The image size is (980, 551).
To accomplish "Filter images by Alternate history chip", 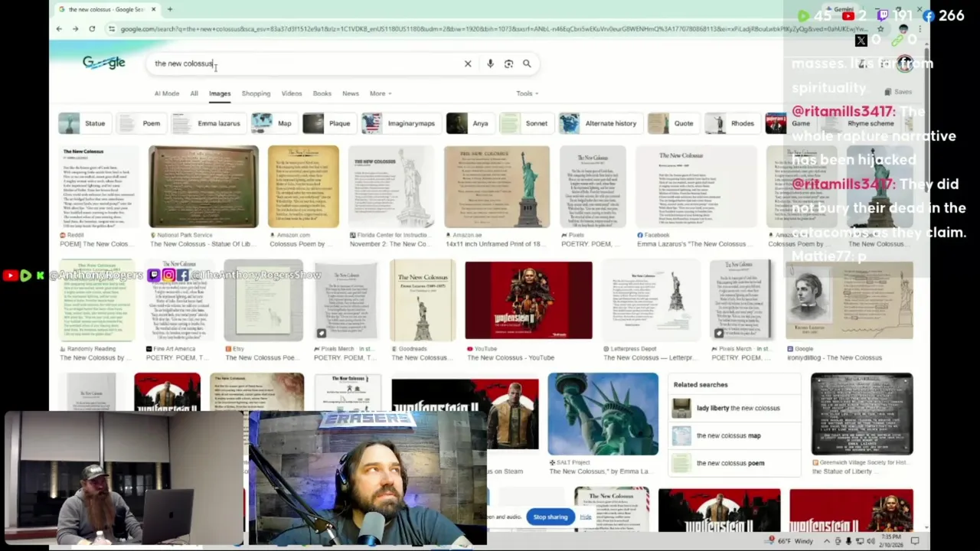I will pos(599,123).
